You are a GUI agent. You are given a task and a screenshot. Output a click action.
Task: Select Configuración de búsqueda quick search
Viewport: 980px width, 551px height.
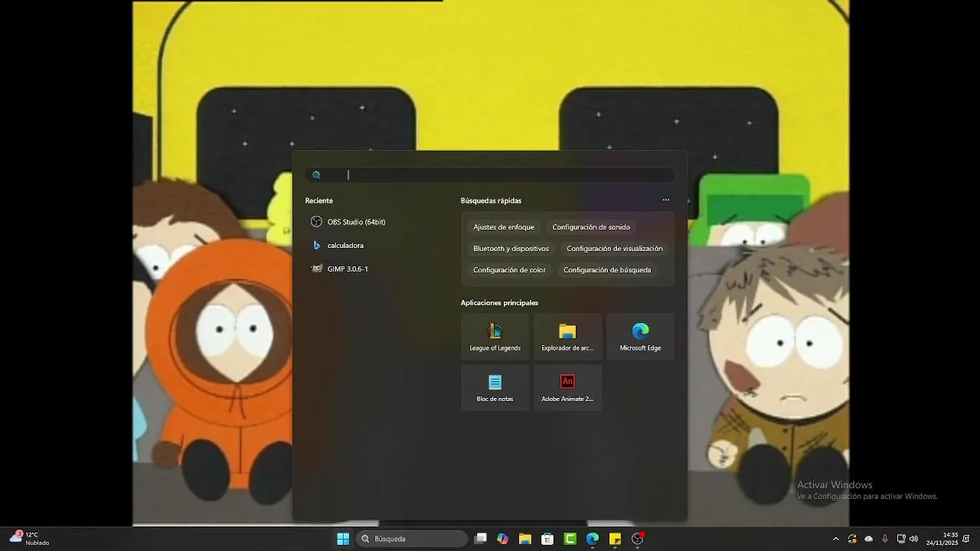pos(607,270)
